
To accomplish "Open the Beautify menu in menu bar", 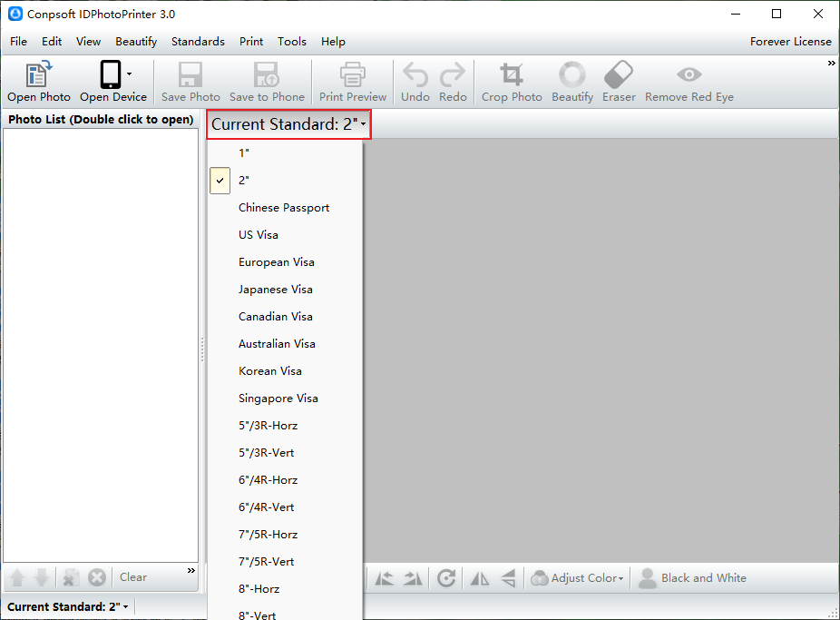I will point(136,42).
